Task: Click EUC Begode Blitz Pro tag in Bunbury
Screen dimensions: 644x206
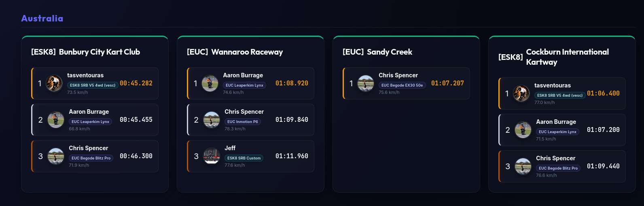Action: [91, 158]
